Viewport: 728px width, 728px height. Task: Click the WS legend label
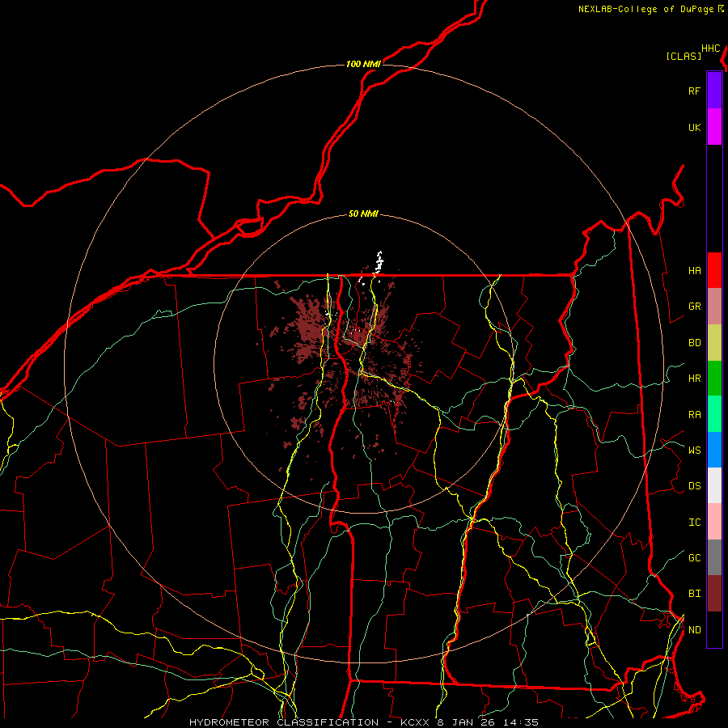point(694,451)
